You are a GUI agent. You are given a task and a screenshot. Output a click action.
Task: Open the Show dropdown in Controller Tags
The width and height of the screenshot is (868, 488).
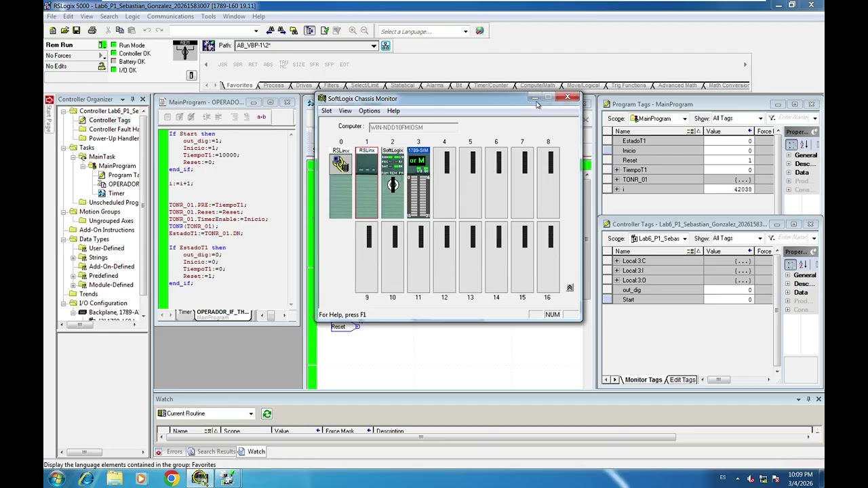pyautogui.click(x=760, y=239)
